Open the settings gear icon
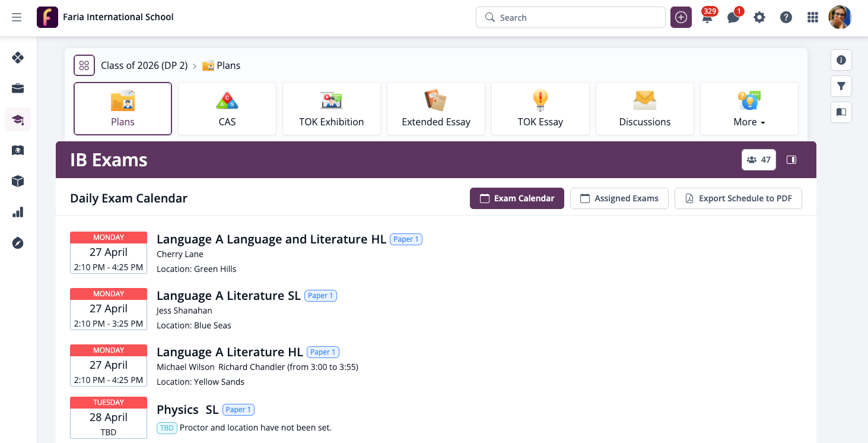The height and width of the screenshot is (443, 868). pyautogui.click(x=759, y=18)
